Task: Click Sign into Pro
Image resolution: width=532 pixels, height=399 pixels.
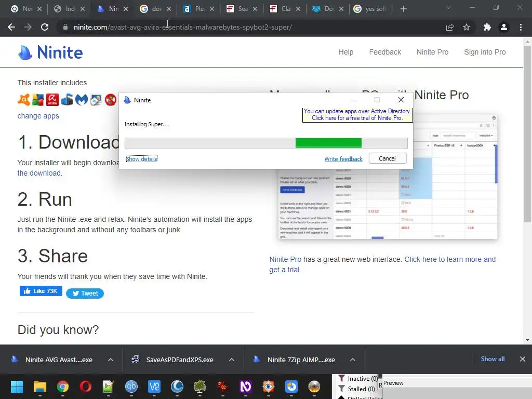Action: pyautogui.click(x=485, y=52)
